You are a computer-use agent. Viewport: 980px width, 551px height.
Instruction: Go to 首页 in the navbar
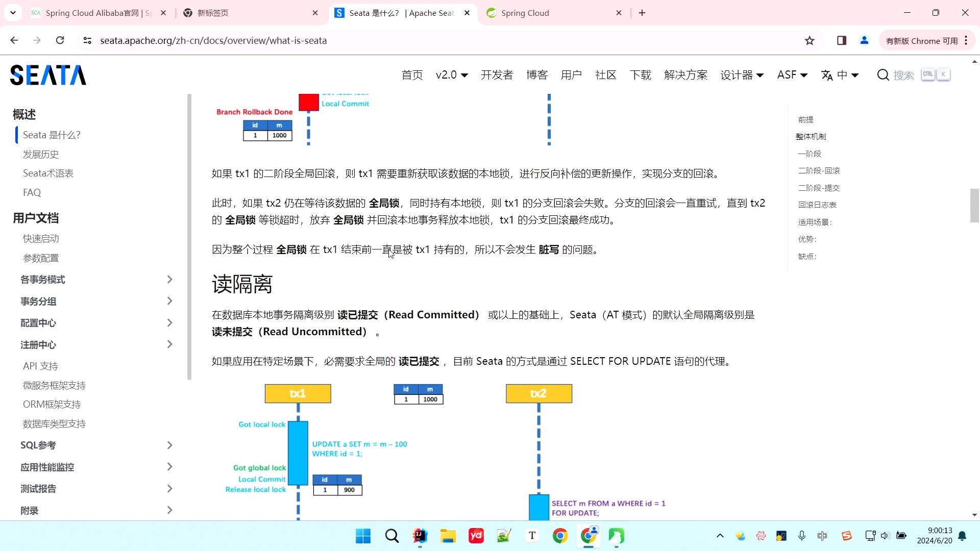pyautogui.click(x=412, y=75)
